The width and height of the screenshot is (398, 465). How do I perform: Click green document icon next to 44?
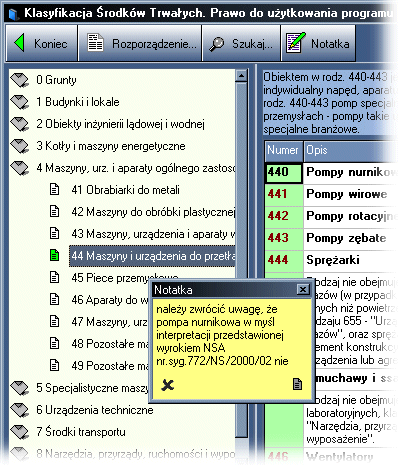(x=54, y=256)
